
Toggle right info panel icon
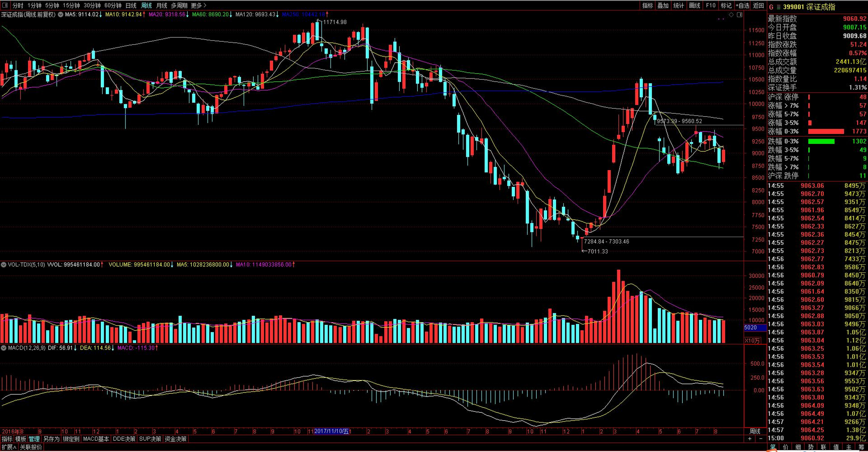tap(740, 15)
